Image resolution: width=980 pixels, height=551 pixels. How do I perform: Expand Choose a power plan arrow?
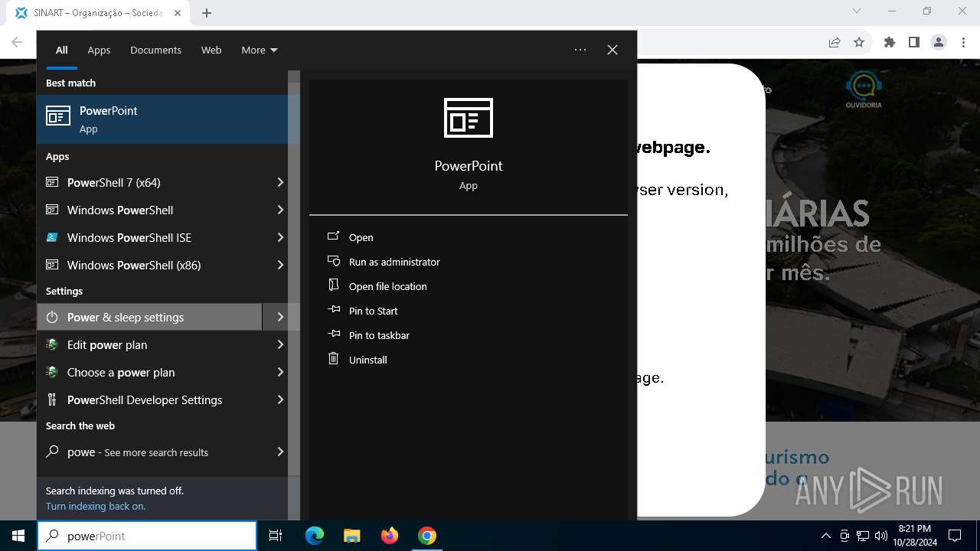click(280, 372)
